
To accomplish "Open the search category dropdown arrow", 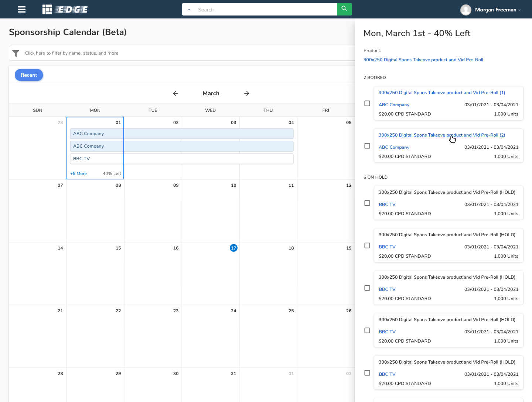I will 189,10.
